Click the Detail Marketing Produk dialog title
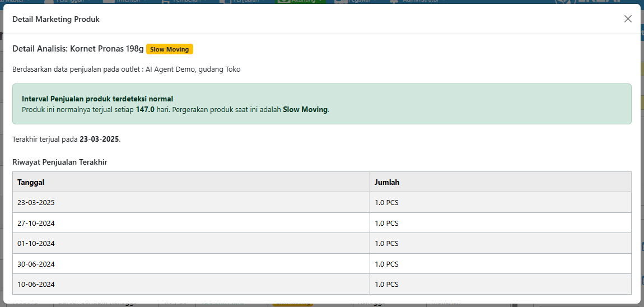The height and width of the screenshot is (307, 644). (x=56, y=20)
